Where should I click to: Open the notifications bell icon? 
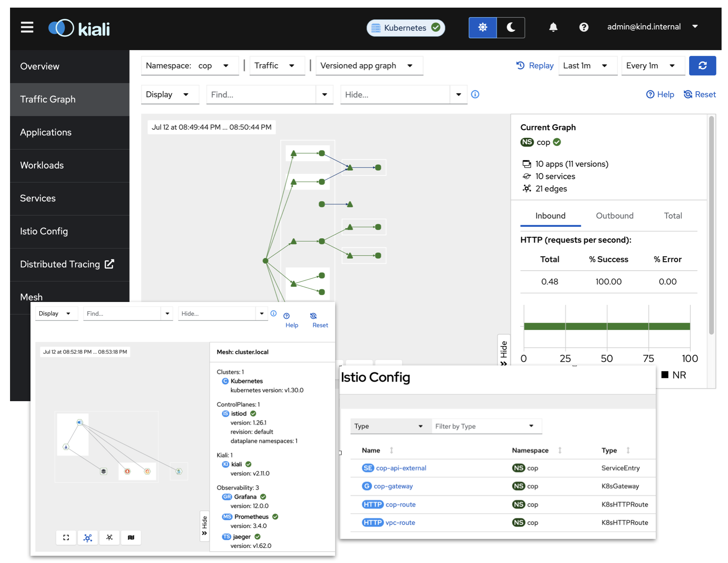(x=553, y=27)
